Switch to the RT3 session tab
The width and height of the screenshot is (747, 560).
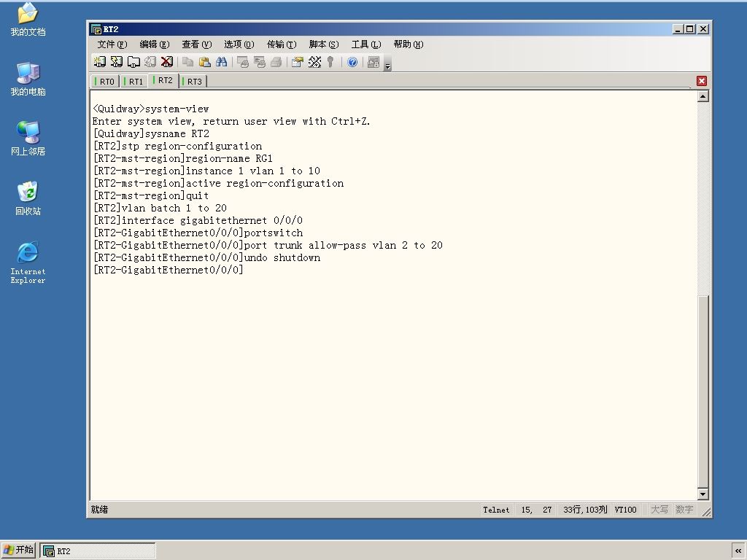click(x=193, y=82)
